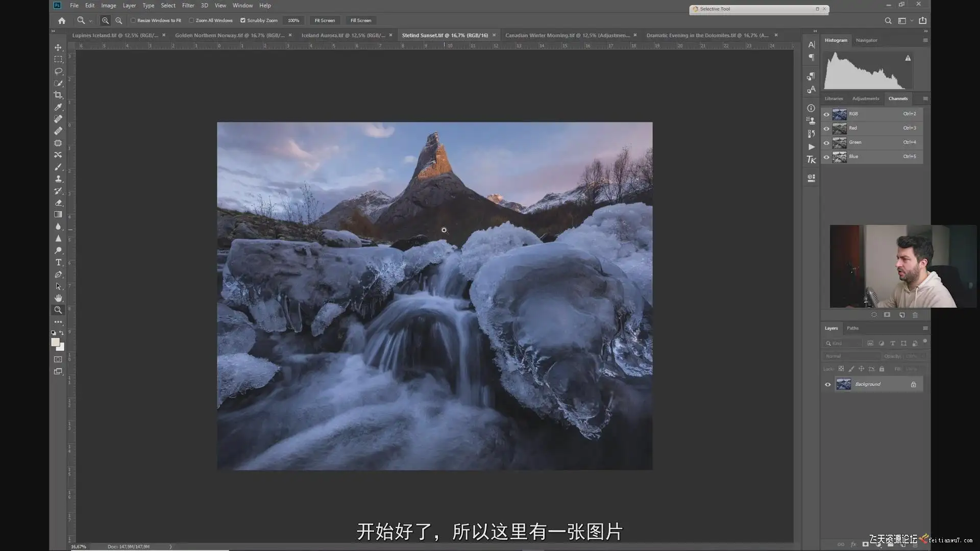Select the Eyedropper tool
Screen dimensions: 980x551
tap(58, 107)
